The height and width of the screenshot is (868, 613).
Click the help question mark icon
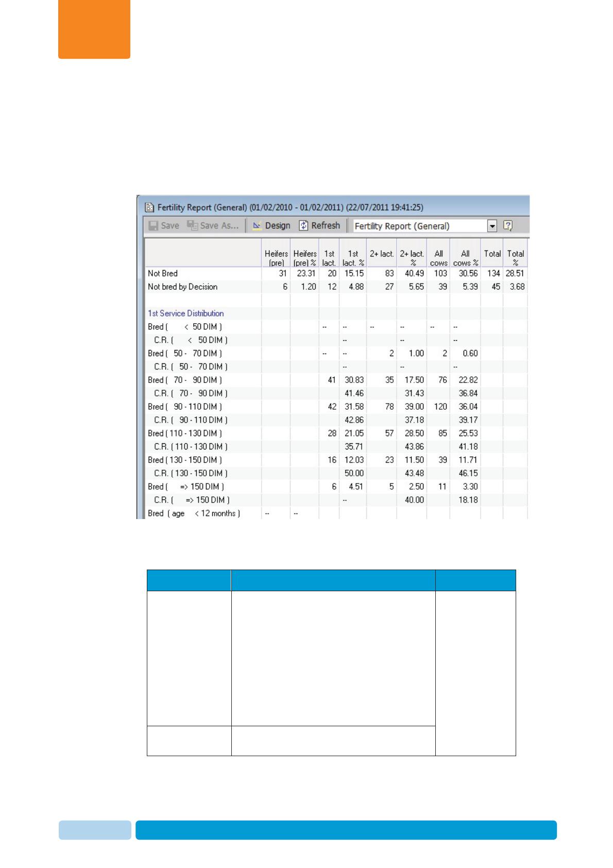click(x=508, y=225)
